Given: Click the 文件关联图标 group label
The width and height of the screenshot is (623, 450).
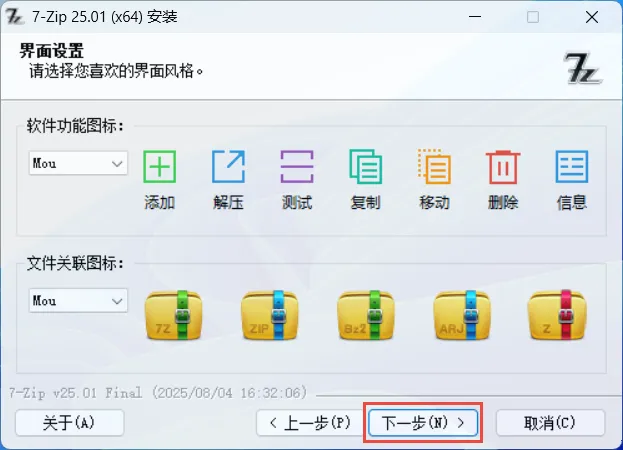Looking at the screenshot, I should coord(75,263).
